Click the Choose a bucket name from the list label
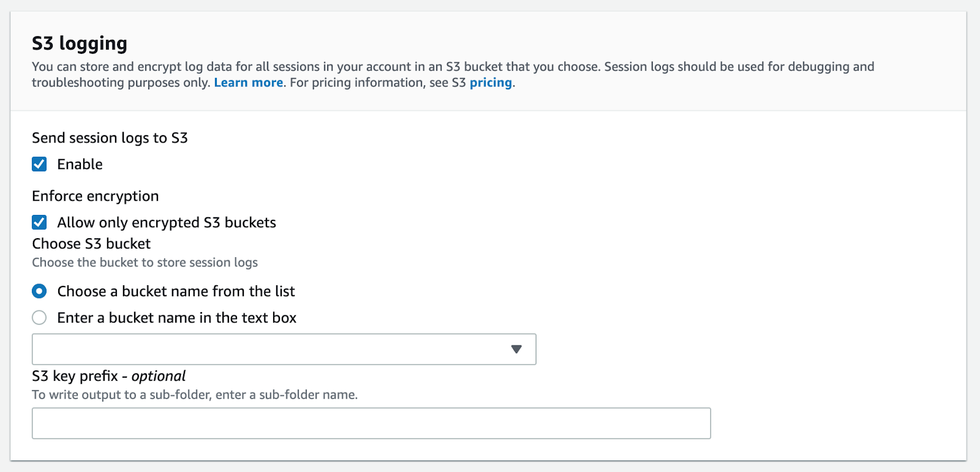Screen dimensions: 980x472 pos(176,291)
